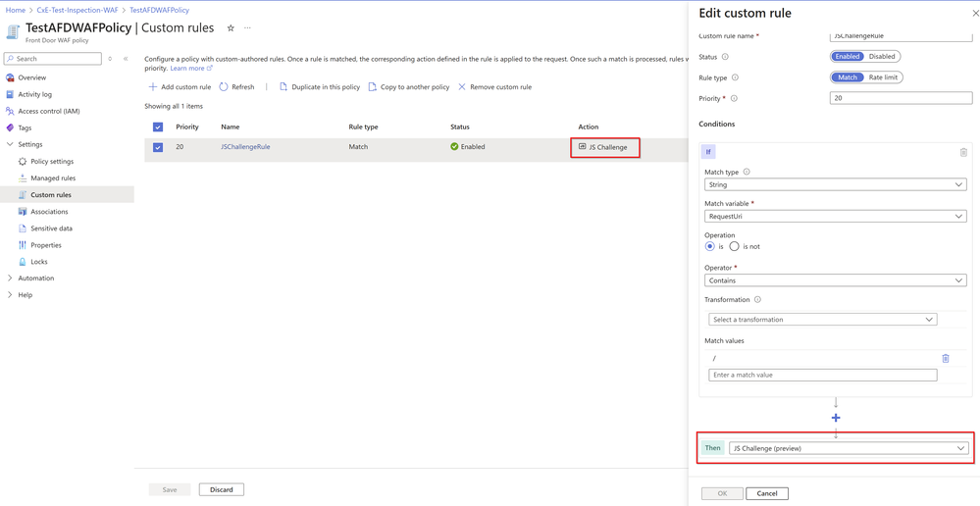Screen dimensions: 980x506
Task: Click Remove custom rule
Action: 495,87
